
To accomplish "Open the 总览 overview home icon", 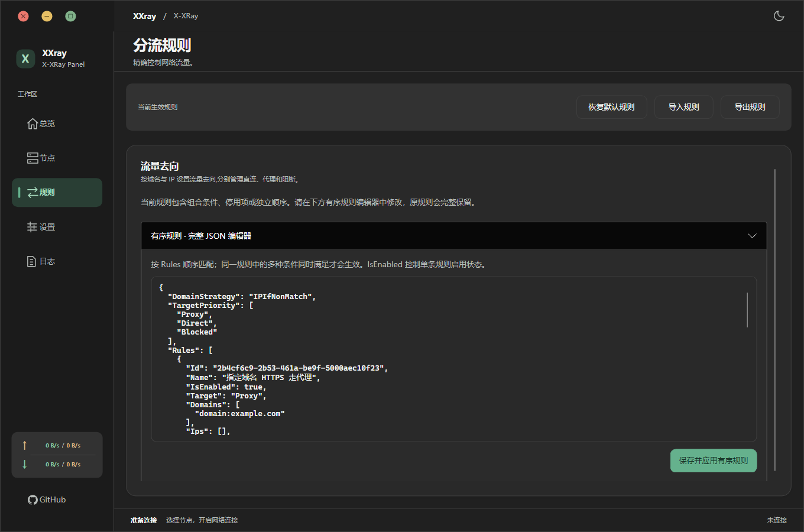I will coord(33,124).
